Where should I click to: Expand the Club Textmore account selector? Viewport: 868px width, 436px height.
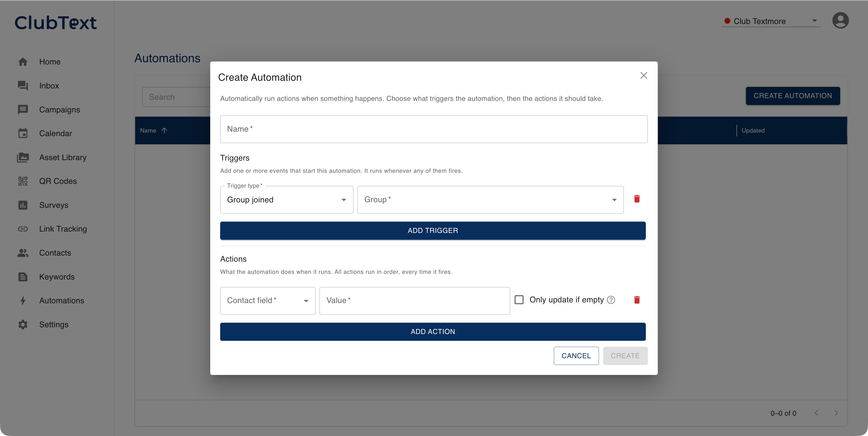[771, 21]
